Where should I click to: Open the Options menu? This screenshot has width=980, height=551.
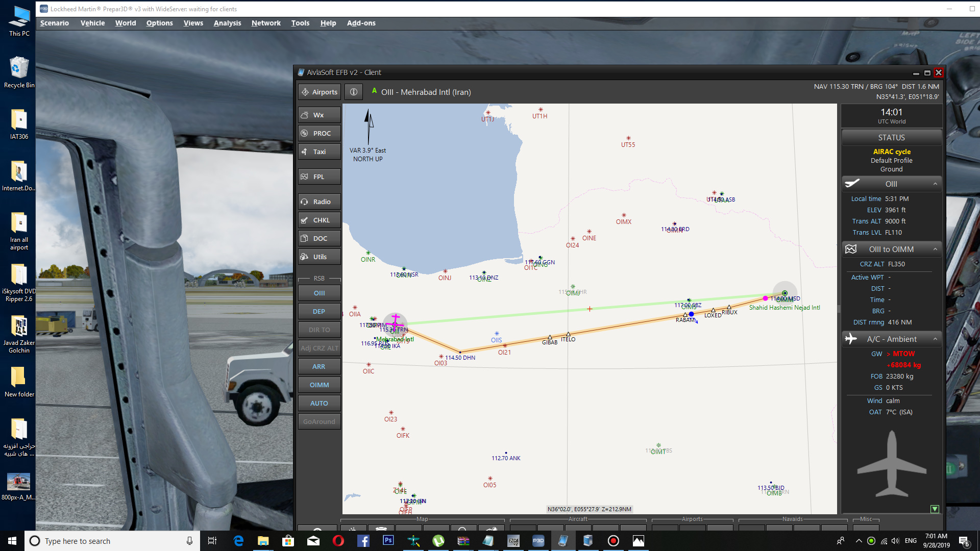pyautogui.click(x=159, y=23)
